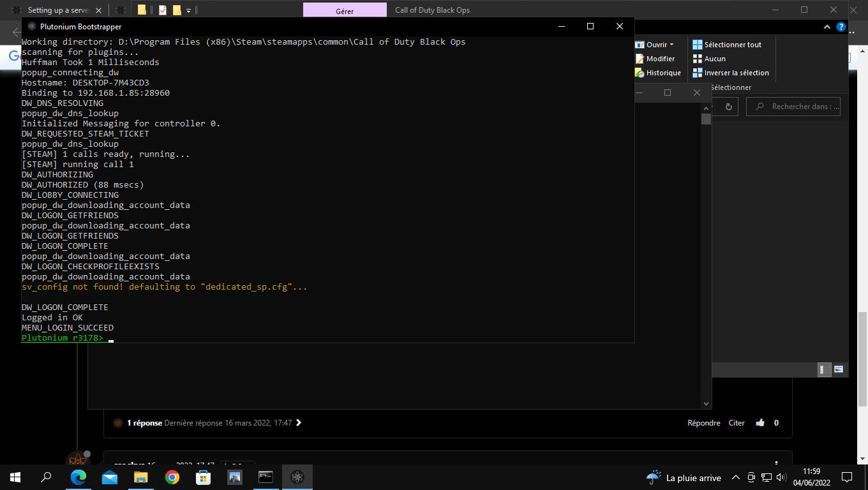Click the Modifier edit icon
This screenshot has width=868, height=490.
click(x=640, y=59)
